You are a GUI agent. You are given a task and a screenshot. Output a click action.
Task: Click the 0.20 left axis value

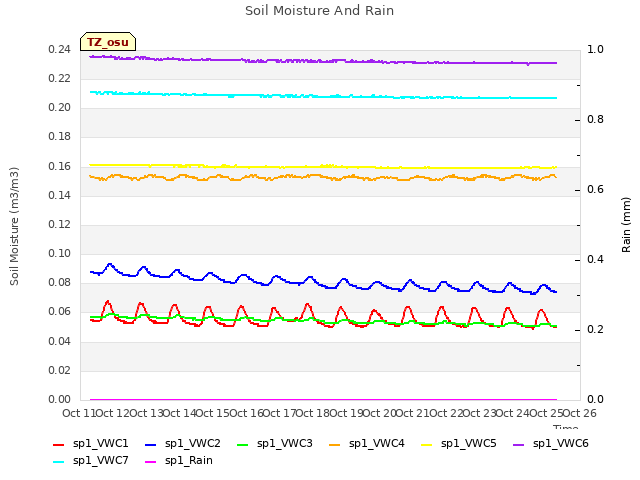59,107
